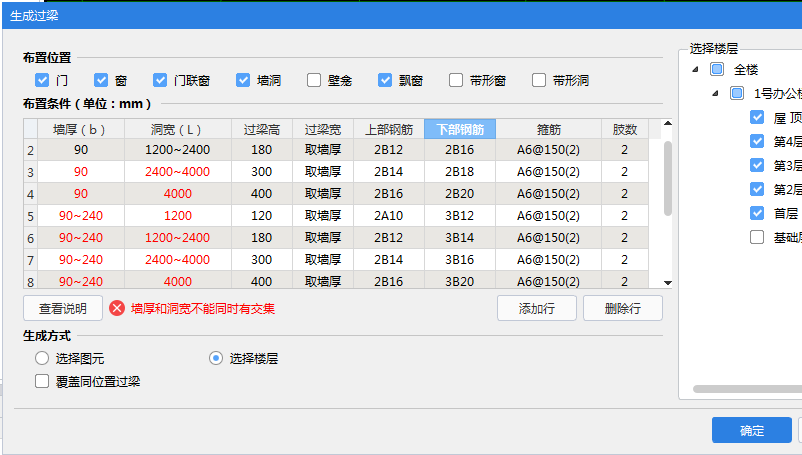Check the 基础层 floor checkbox
The height and width of the screenshot is (455, 802).
tap(757, 237)
